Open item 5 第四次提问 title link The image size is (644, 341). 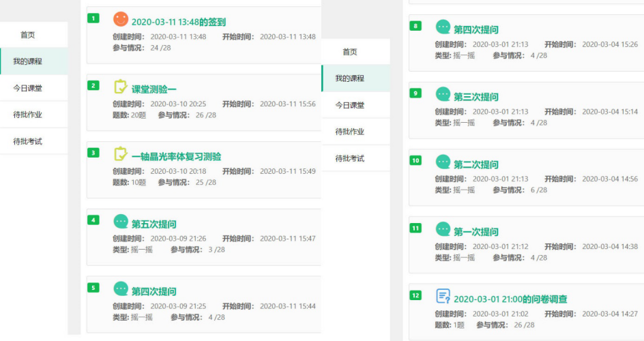click(153, 291)
